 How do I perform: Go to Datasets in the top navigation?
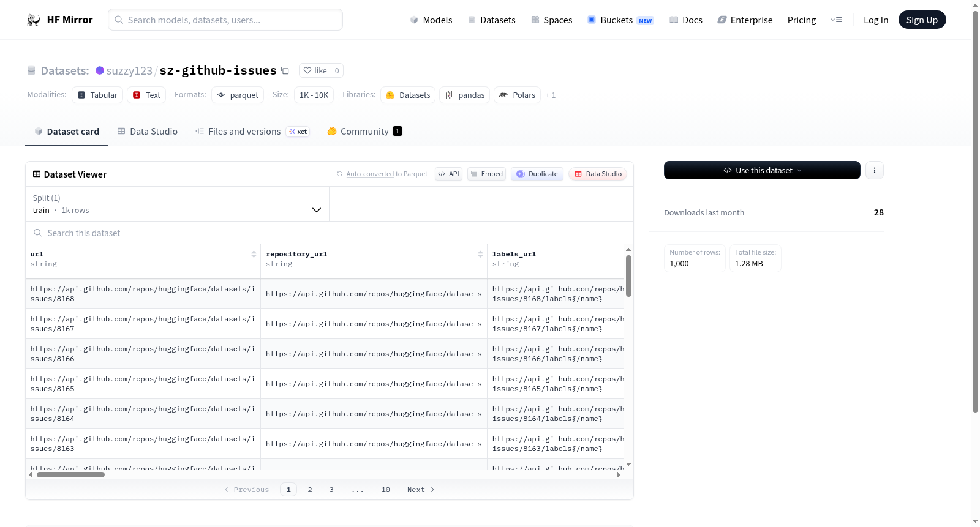492,20
